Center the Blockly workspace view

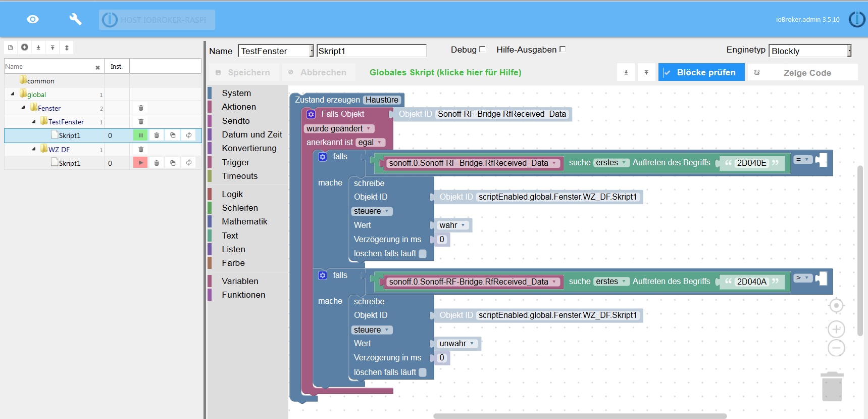[x=836, y=306]
